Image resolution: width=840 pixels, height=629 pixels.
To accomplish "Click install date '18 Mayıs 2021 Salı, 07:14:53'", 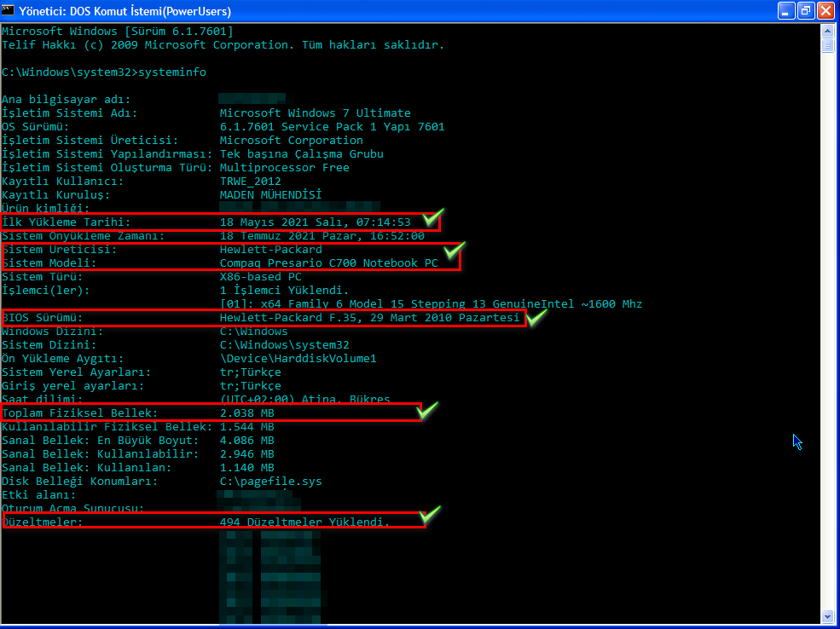I will click(315, 222).
